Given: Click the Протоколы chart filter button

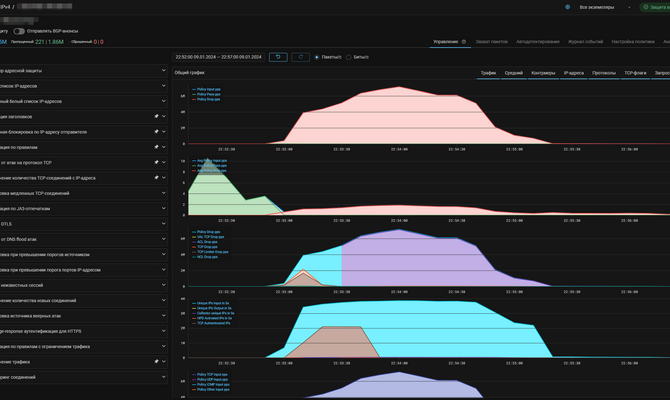Looking at the screenshot, I should click(x=604, y=73).
